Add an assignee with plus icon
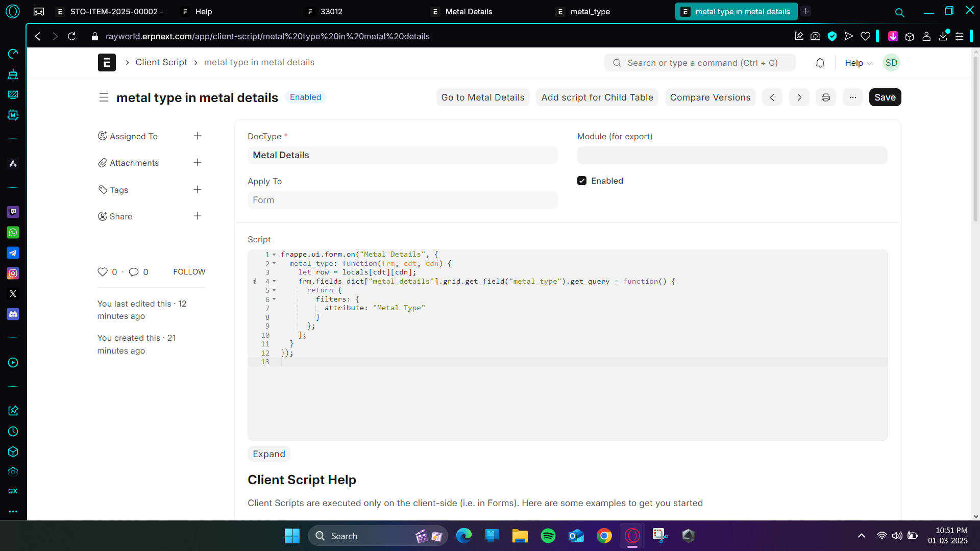Viewport: 980px width, 551px height. tap(198, 136)
